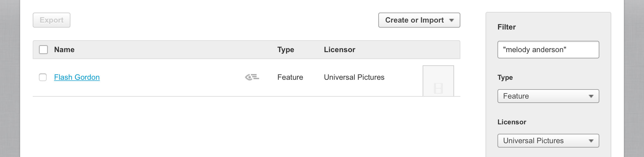The width and height of the screenshot is (644, 157).
Task: Click the Filter heading in the side panel
Action: click(x=506, y=27)
